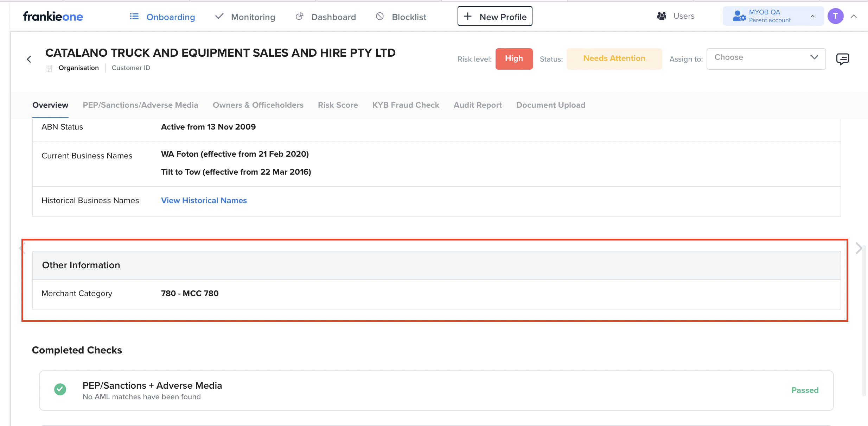Click the Organisation entity type label

pos(78,68)
